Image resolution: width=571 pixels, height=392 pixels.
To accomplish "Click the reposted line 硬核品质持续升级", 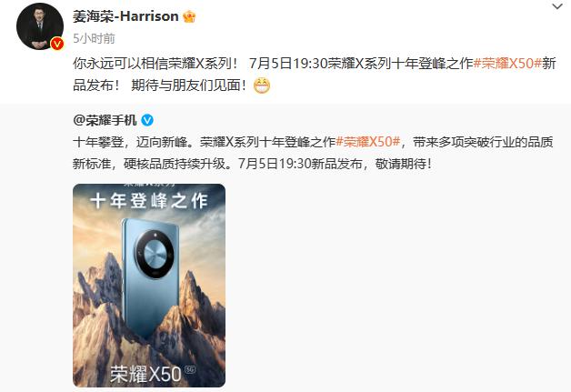I will coord(175,164).
